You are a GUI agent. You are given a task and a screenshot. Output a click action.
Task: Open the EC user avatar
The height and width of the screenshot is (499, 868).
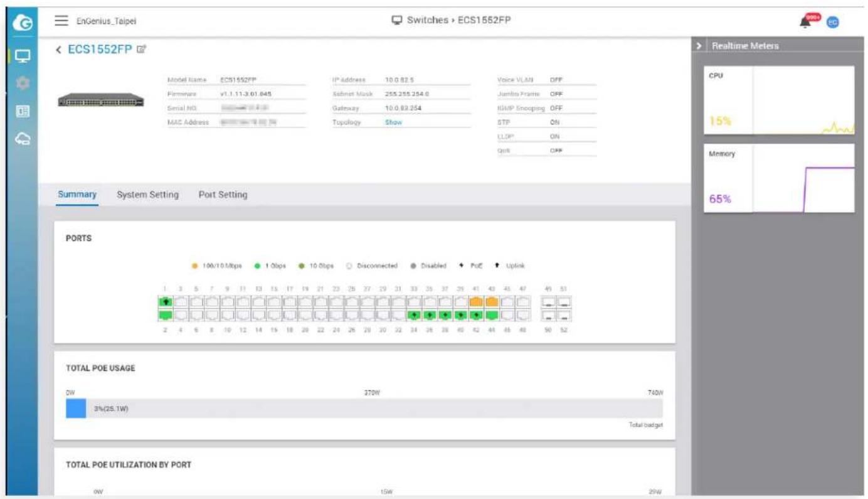point(832,22)
